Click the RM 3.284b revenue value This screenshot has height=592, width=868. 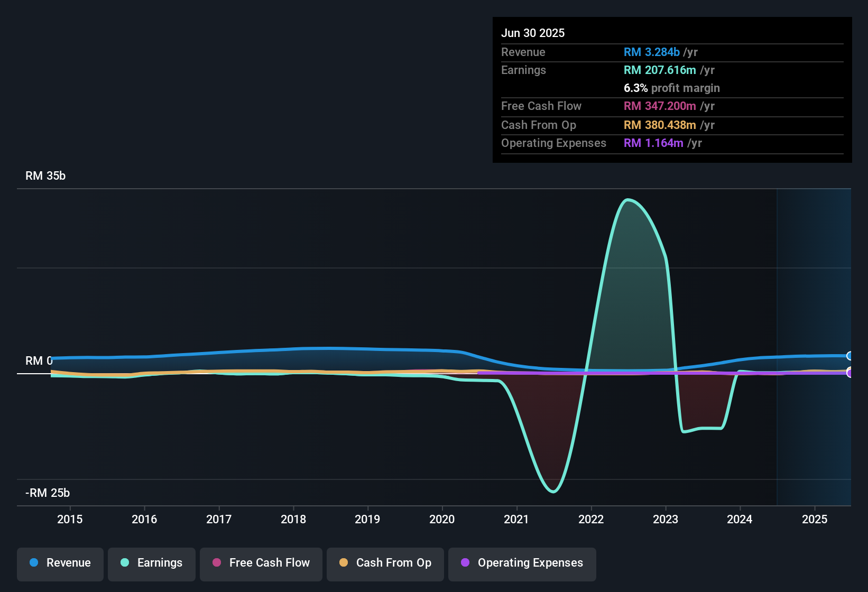pyautogui.click(x=651, y=52)
